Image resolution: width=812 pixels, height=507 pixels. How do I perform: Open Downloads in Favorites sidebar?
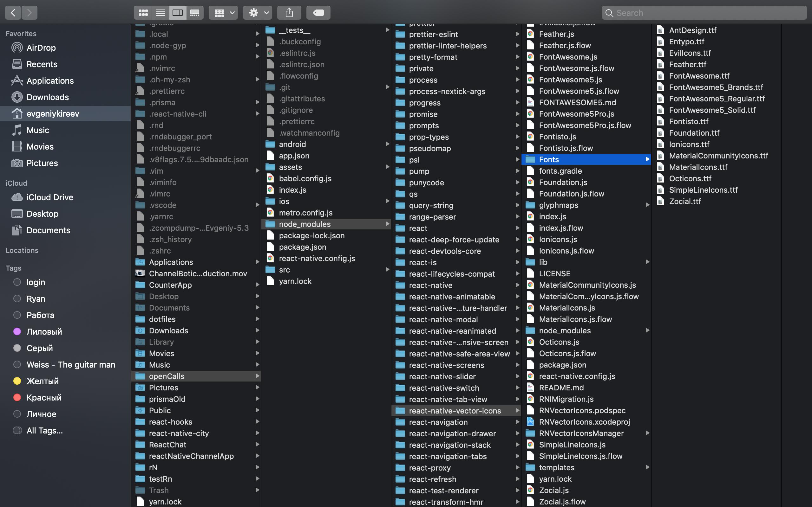pos(48,97)
